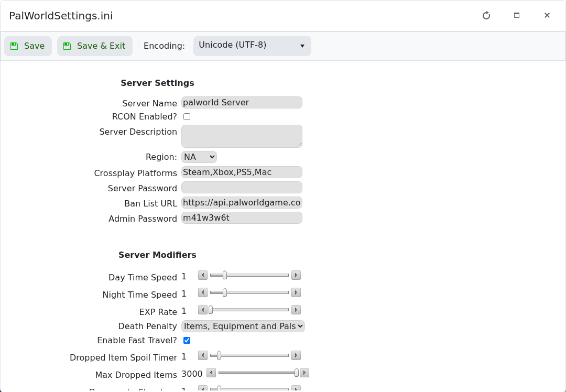Click the floppy icon on Save button
The width and height of the screenshot is (566, 392).
pos(14,46)
